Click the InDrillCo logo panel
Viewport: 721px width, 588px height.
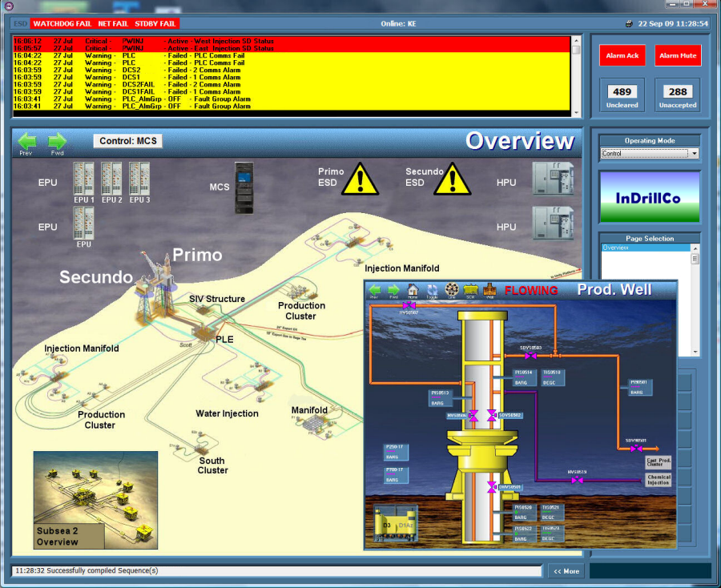(649, 195)
